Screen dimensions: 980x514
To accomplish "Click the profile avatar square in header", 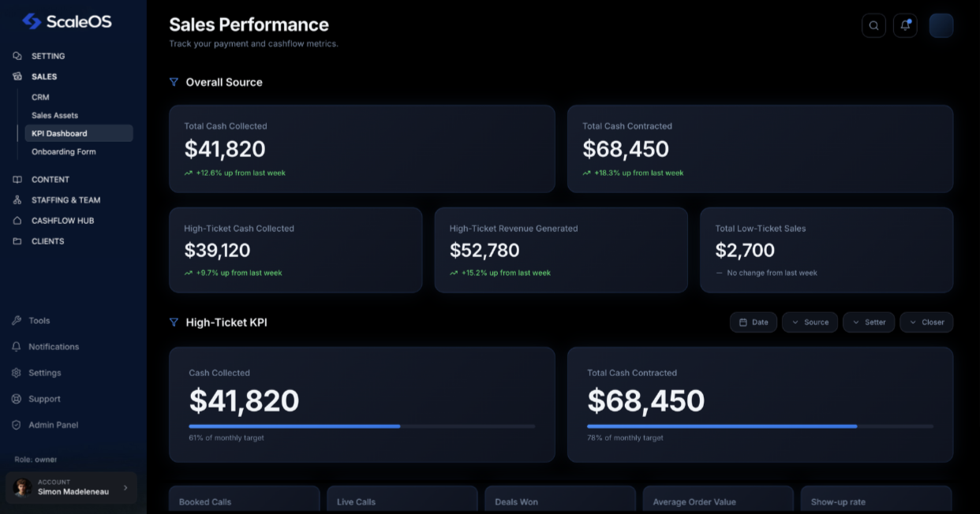I will [941, 26].
